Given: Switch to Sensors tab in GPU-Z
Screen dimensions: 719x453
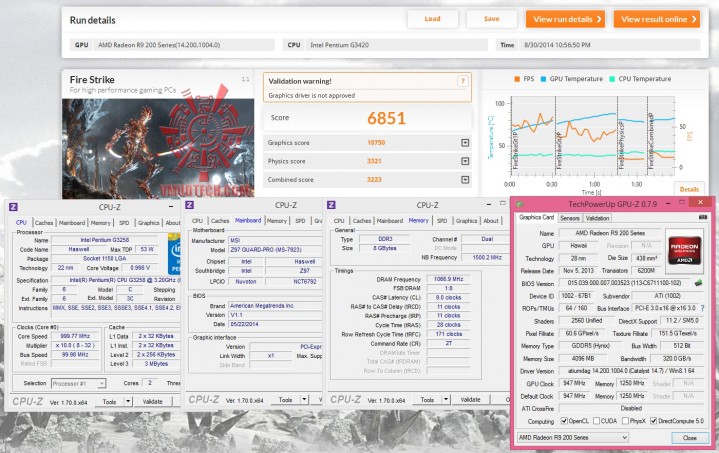Looking at the screenshot, I should [x=570, y=218].
